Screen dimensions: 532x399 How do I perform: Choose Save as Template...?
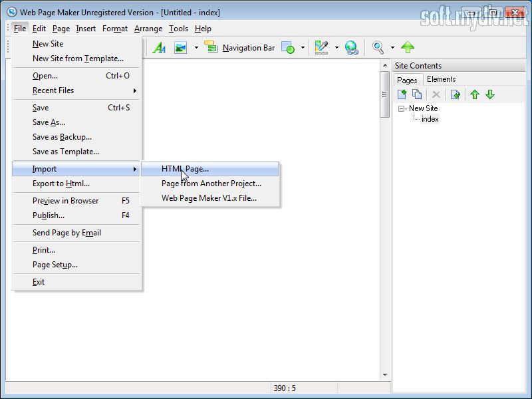pos(76,152)
